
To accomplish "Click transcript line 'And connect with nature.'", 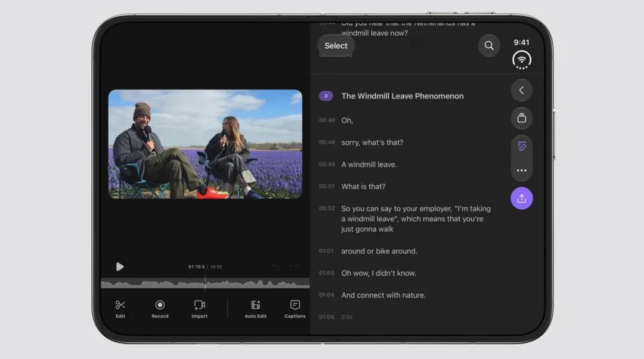I will click(383, 295).
